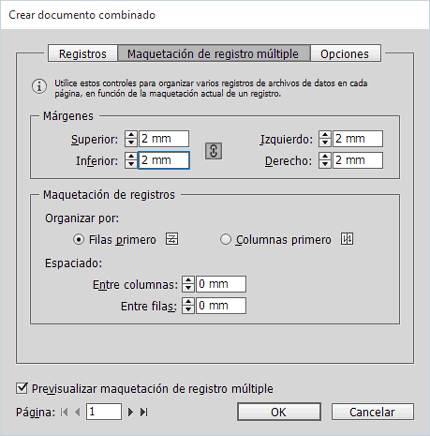
Task: Adjust the Entre columnas spacing stepper
Action: tap(188, 284)
